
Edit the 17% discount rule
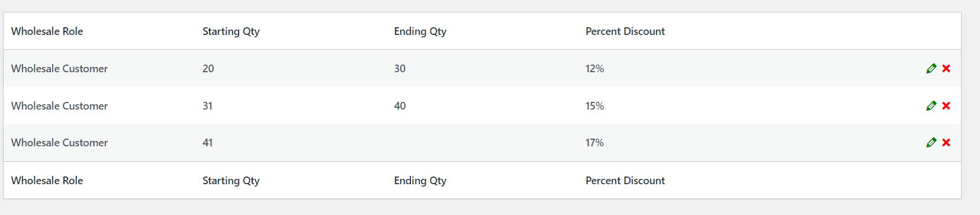click(x=931, y=143)
